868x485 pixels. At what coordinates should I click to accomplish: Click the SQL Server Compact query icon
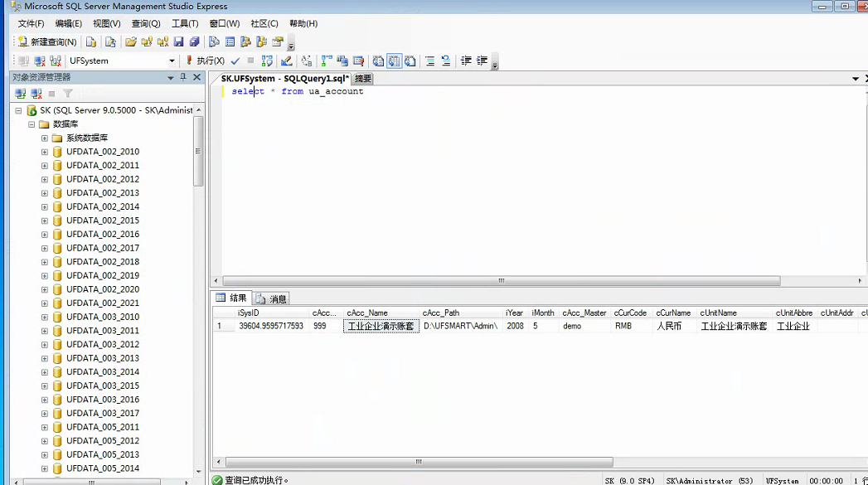[110, 42]
